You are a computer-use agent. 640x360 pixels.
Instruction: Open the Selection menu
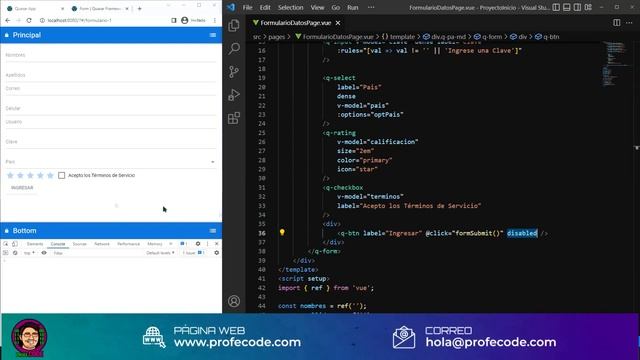click(291, 7)
